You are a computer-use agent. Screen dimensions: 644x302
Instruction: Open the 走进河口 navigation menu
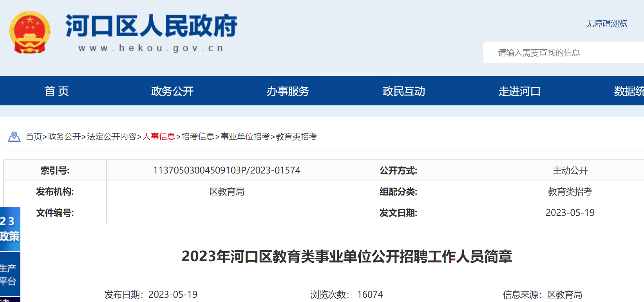[x=519, y=91]
